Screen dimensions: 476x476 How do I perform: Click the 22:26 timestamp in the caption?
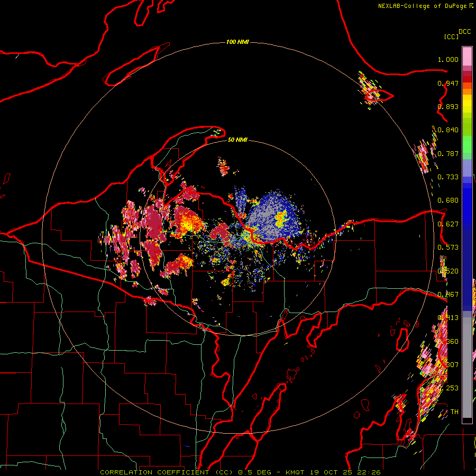coord(369,472)
